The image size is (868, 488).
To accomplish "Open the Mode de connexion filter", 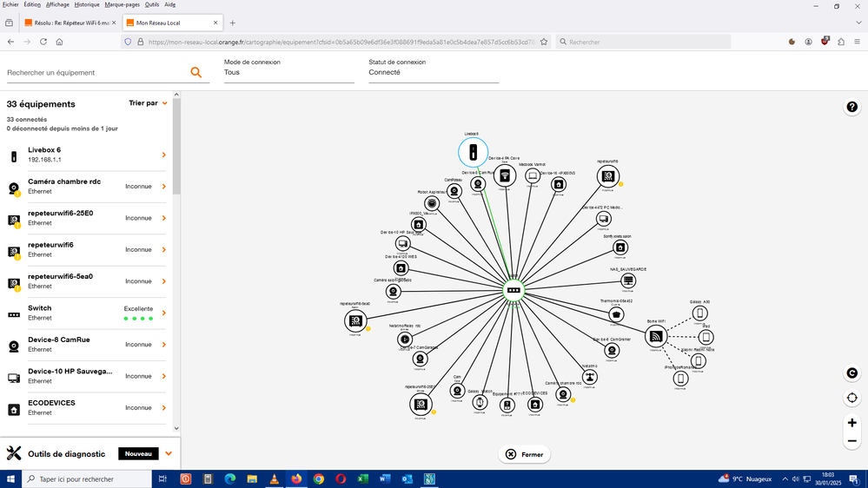I will point(288,73).
